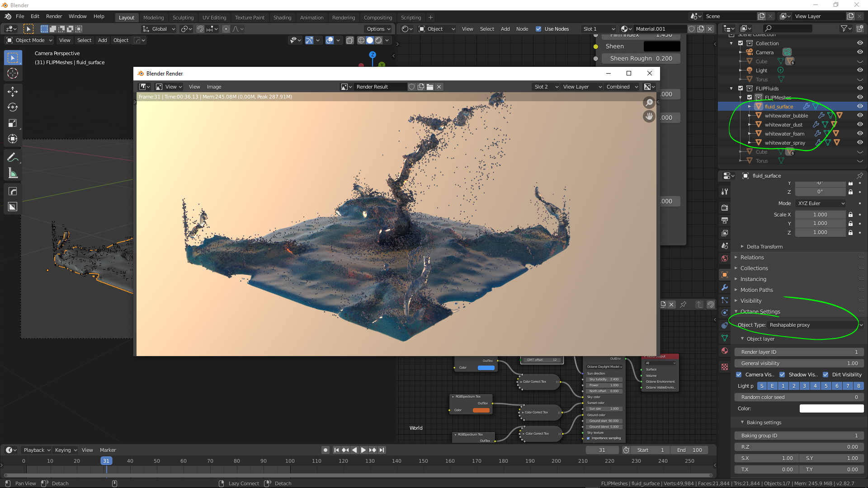Hide whitewater_foam with its eye icon

coord(859,133)
